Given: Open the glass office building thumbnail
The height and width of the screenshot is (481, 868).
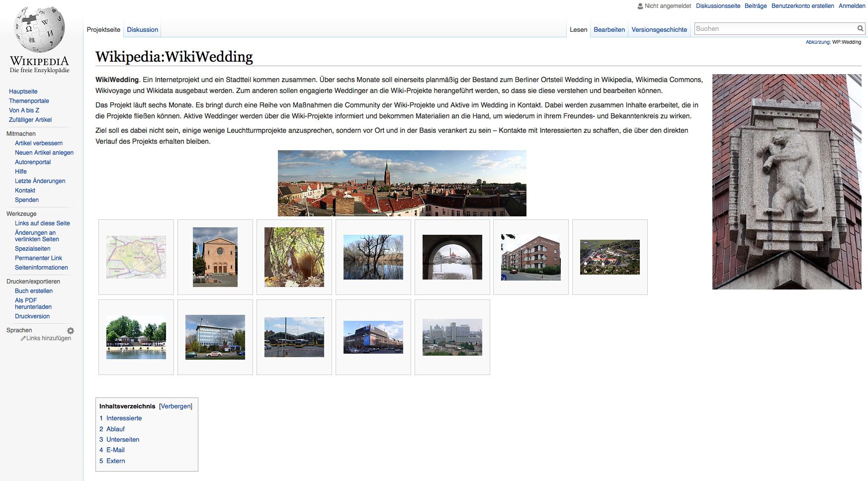Looking at the screenshot, I should point(215,337).
